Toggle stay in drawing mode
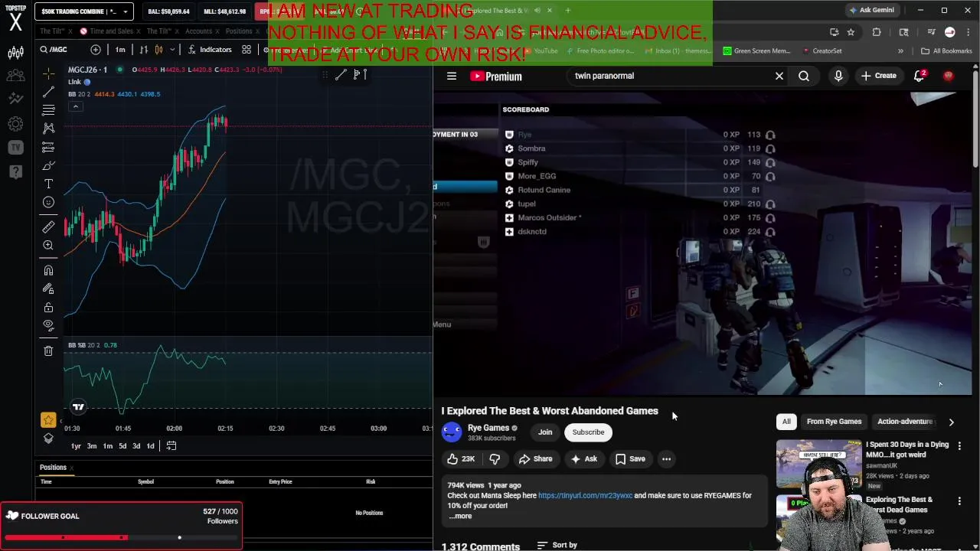980x551 pixels. pos(48,289)
